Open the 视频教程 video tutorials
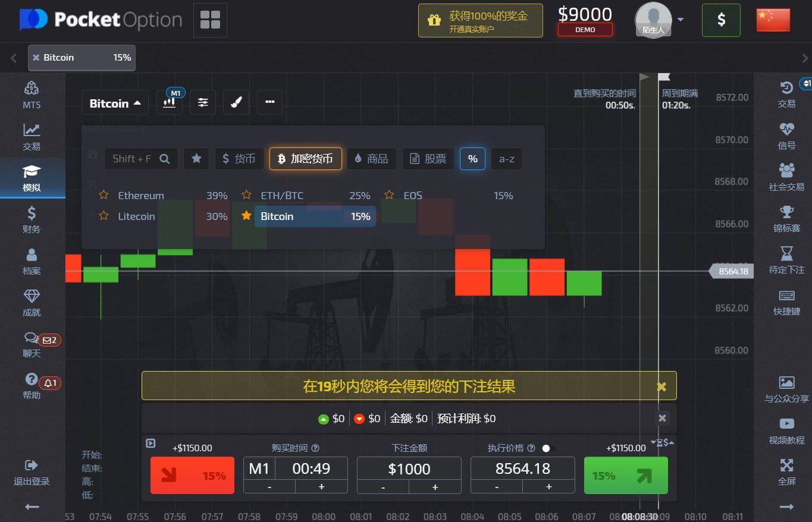 pyautogui.click(x=786, y=430)
